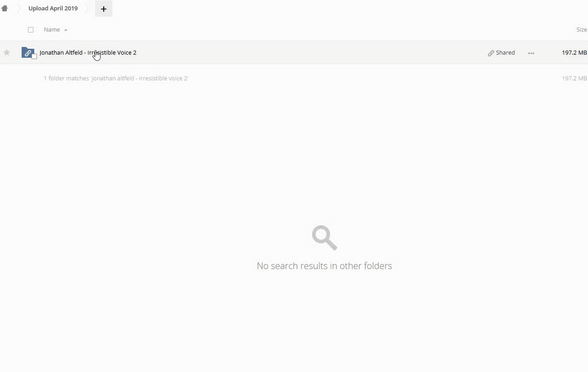The width and height of the screenshot is (588, 372).
Task: Click the link icon beside Shared
Action: [x=490, y=53]
